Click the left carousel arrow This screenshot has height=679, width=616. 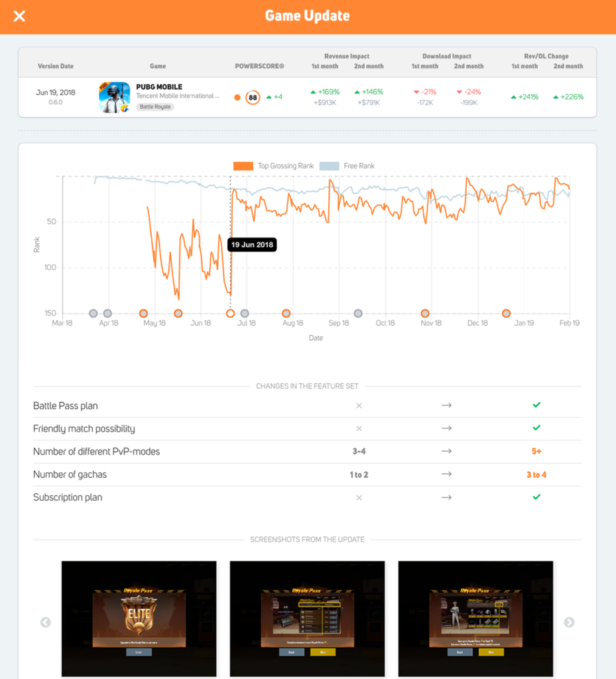[45, 622]
